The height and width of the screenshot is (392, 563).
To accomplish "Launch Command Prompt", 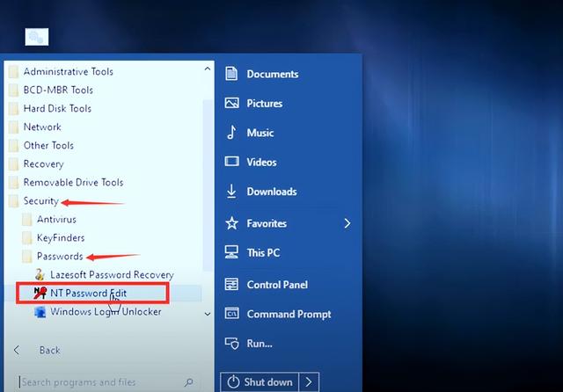I will point(288,314).
